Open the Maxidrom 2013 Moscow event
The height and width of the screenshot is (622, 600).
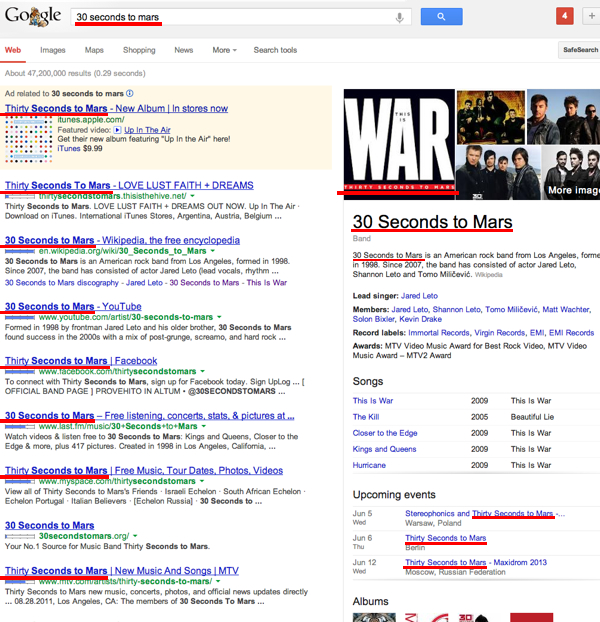(476, 562)
